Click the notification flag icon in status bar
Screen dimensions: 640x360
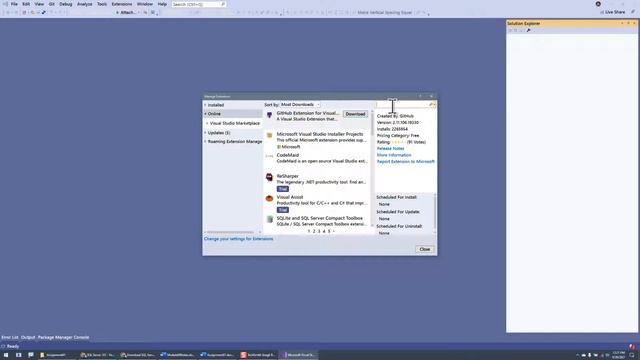[x=633, y=347]
